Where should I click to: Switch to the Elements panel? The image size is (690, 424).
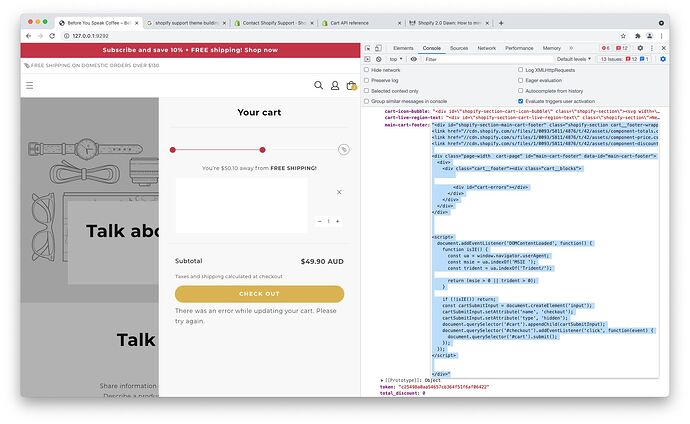[403, 48]
